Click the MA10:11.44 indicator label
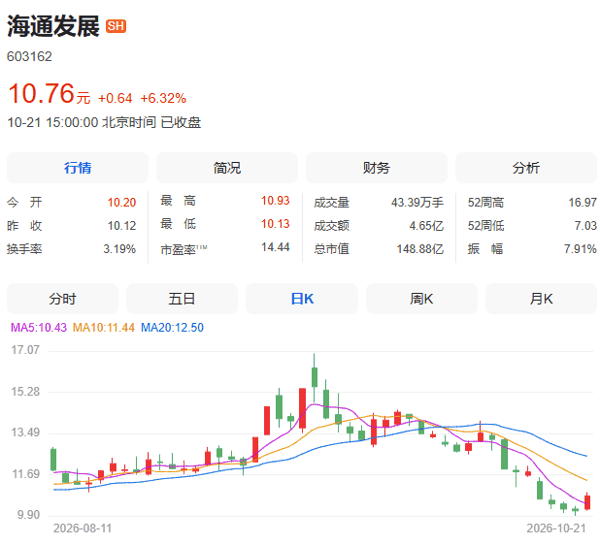Image resolution: width=600 pixels, height=544 pixels. 104,327
